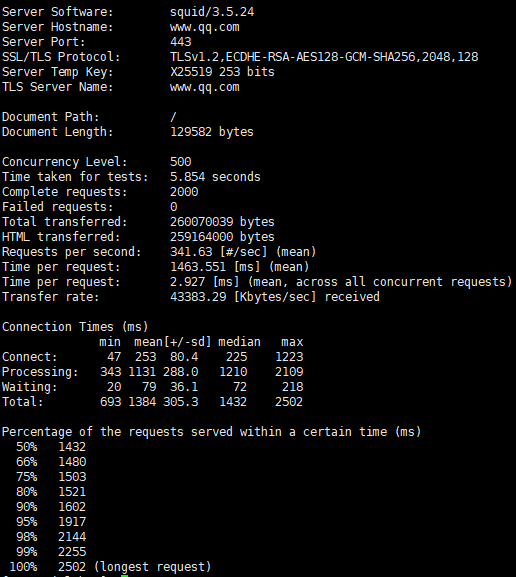Click the Processing max value 2109
This screenshot has height=577, width=516.
coord(289,372)
